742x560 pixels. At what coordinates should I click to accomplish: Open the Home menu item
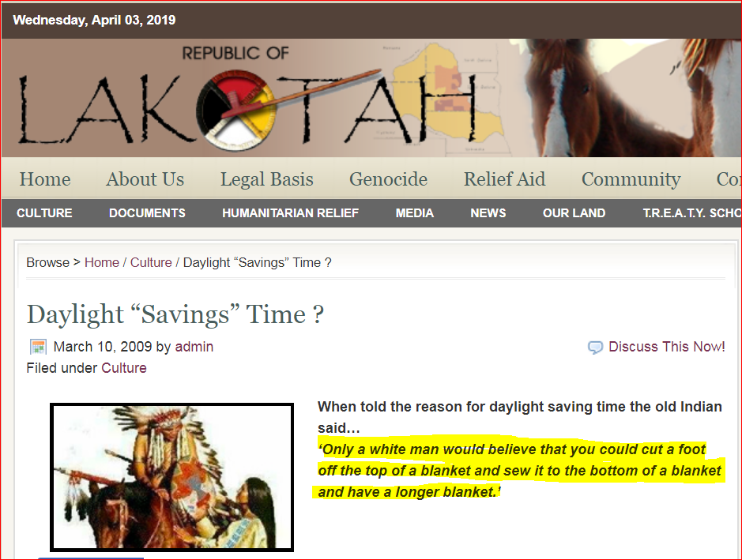pos(45,179)
